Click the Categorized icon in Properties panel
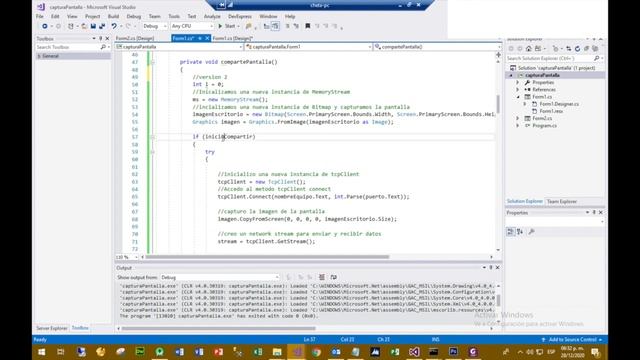This screenshot has width=640, height=360. click(511, 232)
